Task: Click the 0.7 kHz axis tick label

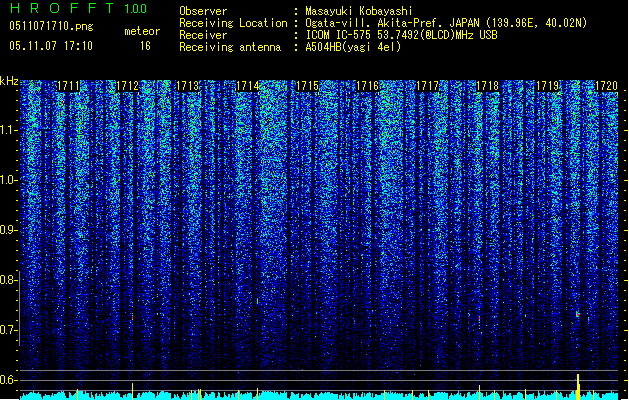Action: [8, 330]
